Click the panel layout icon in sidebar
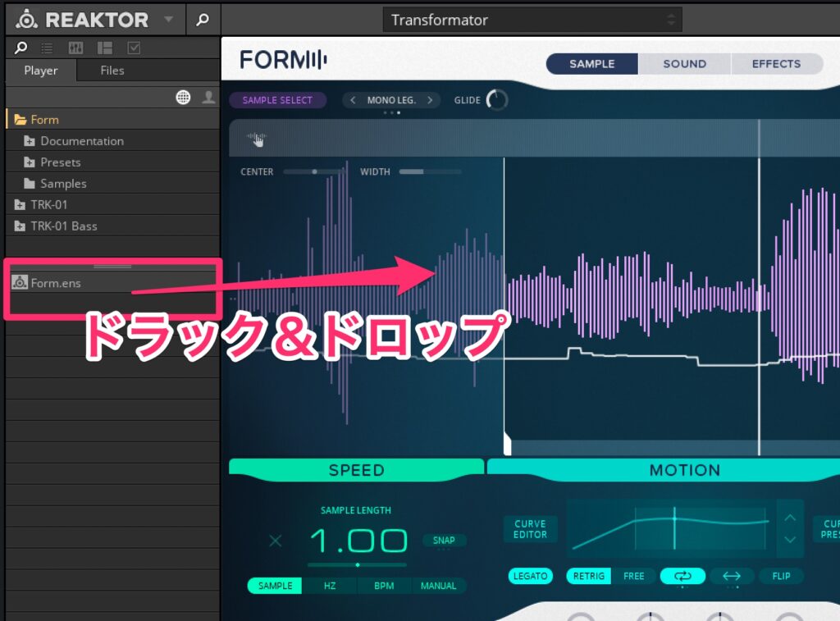 (x=105, y=48)
